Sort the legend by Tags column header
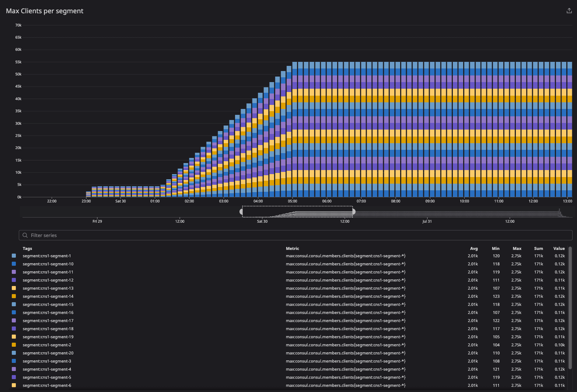Image resolution: width=577 pixels, height=392 pixels. pyautogui.click(x=27, y=248)
